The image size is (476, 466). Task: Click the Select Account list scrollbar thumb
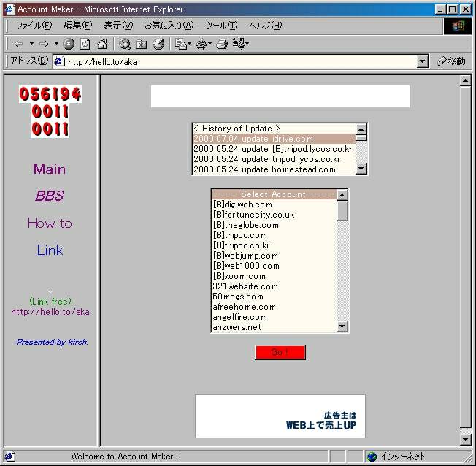tap(342, 210)
